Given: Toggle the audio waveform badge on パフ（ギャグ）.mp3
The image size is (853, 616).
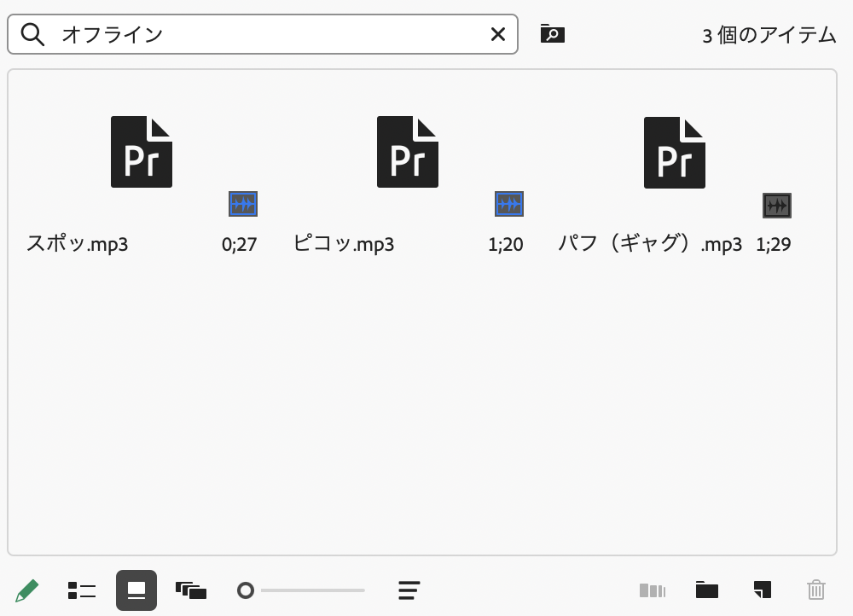Looking at the screenshot, I should click(777, 205).
